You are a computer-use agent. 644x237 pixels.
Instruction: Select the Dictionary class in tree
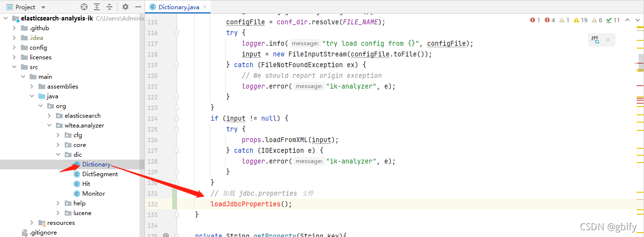click(x=72, y=164)
